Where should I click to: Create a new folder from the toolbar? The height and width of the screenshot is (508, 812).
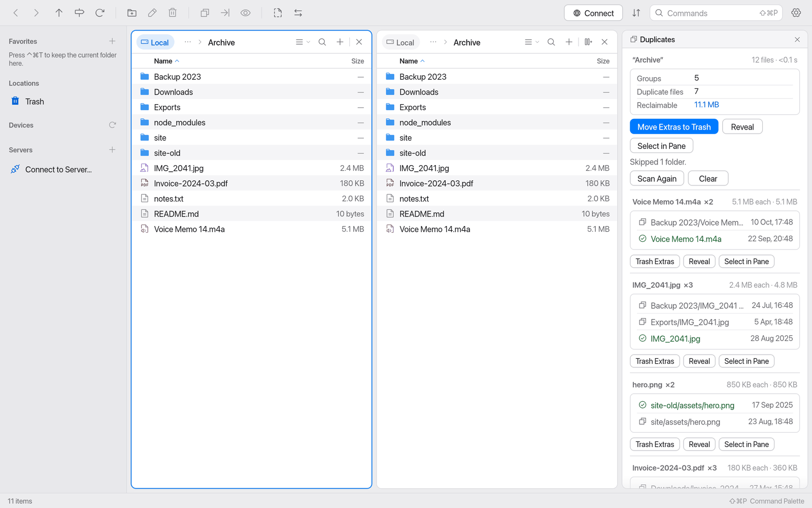coord(132,13)
